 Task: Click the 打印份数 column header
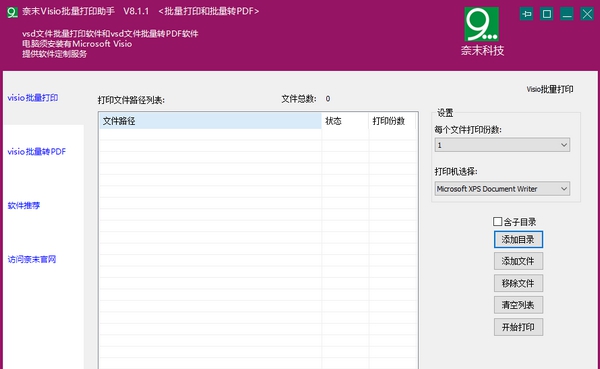pyautogui.click(x=392, y=121)
